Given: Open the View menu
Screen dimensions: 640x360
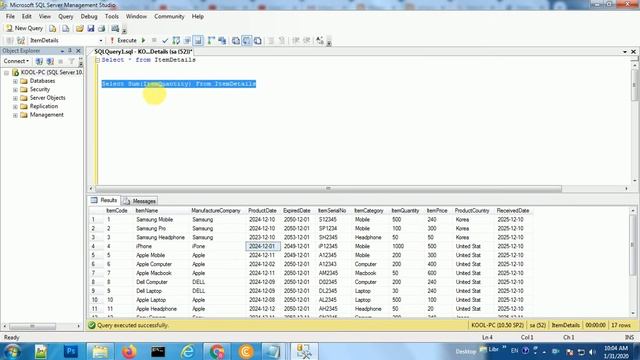Looking at the screenshot, I should pos(45,16).
